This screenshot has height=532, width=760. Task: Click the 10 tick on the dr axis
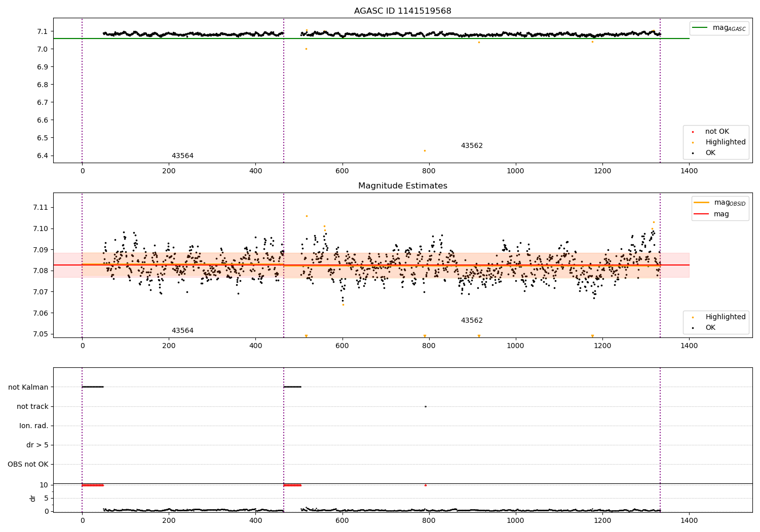[44, 485]
